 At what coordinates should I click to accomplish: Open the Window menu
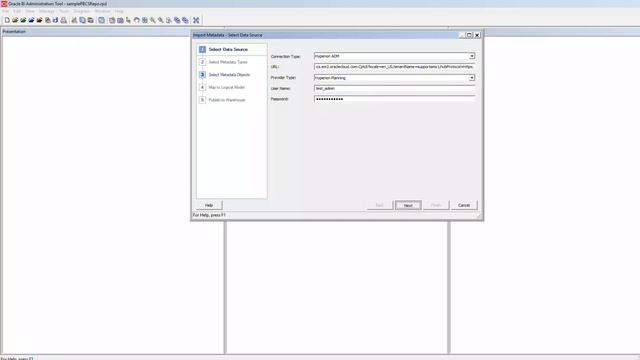tap(102, 11)
